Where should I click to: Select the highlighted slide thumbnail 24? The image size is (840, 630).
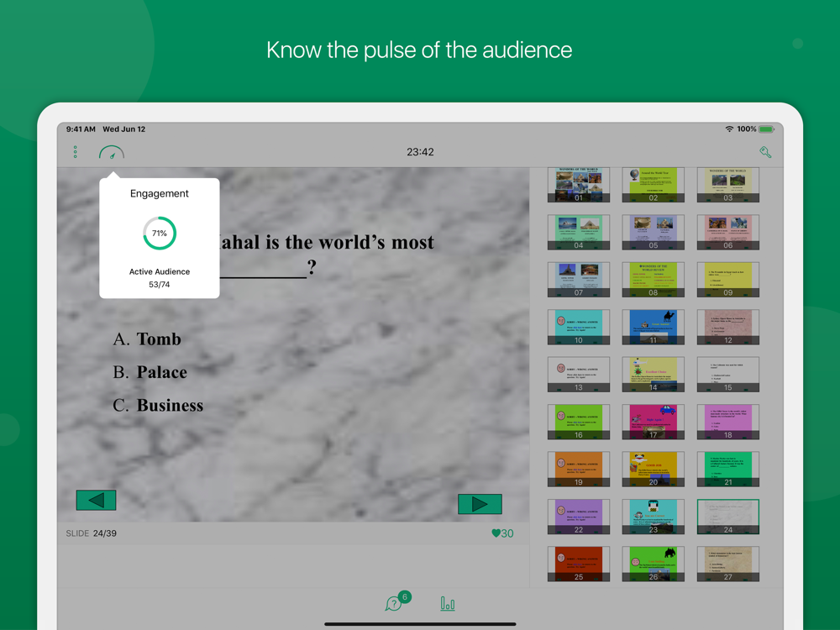728,517
